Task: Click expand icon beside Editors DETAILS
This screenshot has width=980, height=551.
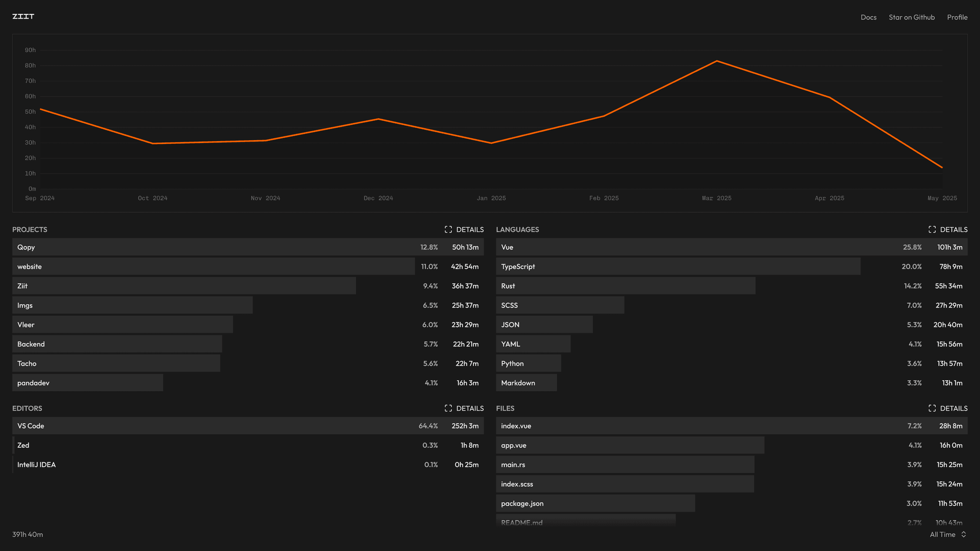Action: (x=448, y=408)
